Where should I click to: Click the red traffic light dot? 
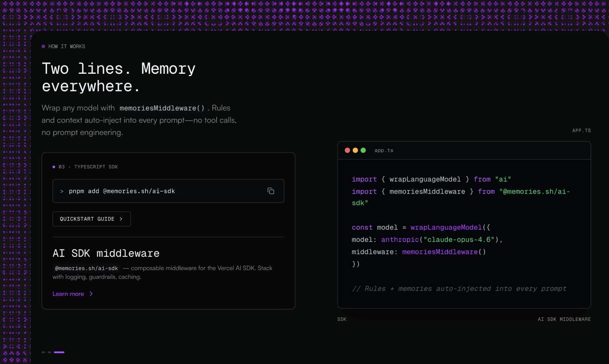(347, 150)
